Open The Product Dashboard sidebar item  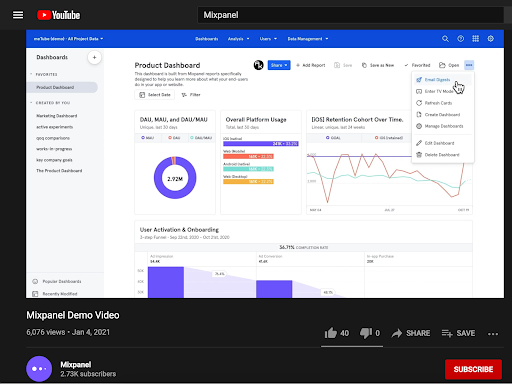click(x=59, y=171)
